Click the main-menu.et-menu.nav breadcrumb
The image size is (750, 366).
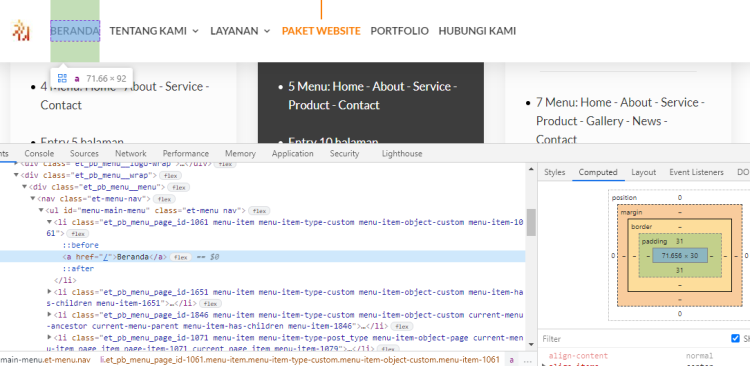tap(45, 360)
